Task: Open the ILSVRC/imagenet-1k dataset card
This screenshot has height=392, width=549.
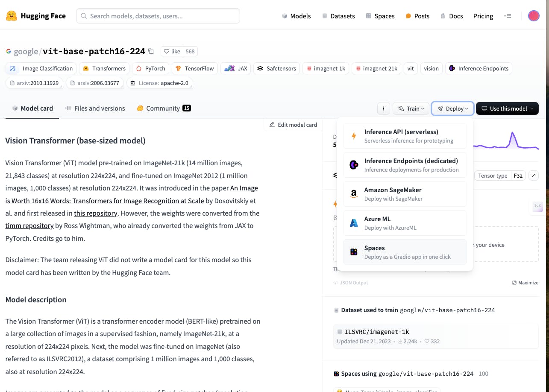Action: [x=436, y=336]
